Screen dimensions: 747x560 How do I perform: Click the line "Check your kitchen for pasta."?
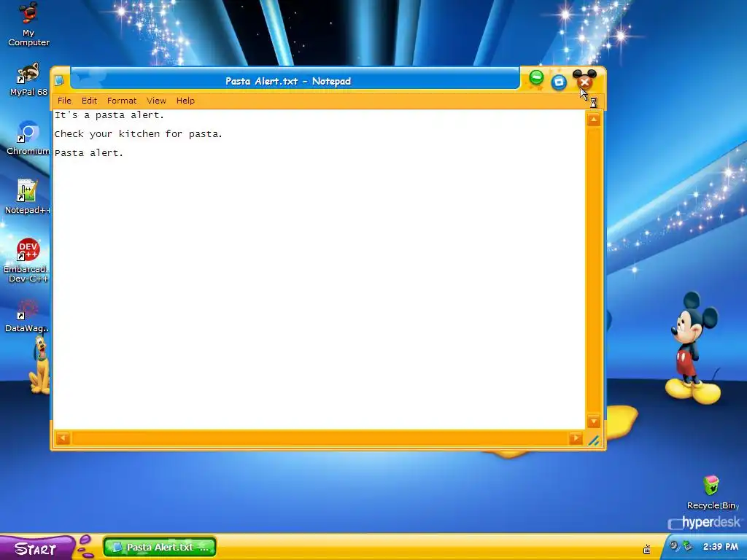click(x=138, y=134)
